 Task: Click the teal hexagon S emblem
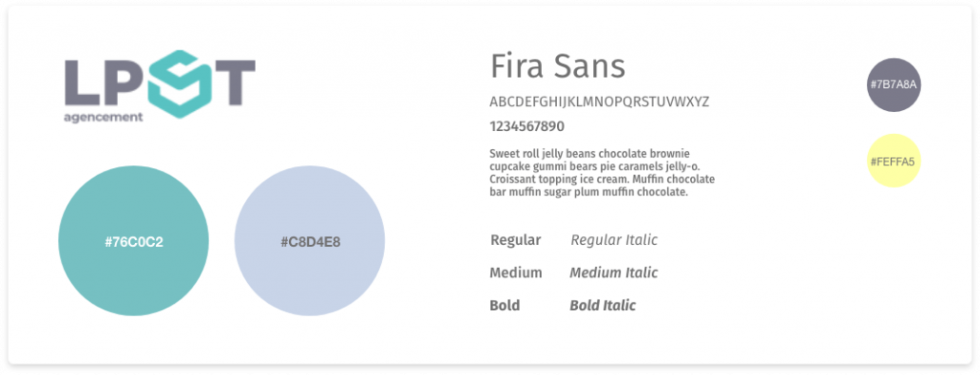pos(181,84)
